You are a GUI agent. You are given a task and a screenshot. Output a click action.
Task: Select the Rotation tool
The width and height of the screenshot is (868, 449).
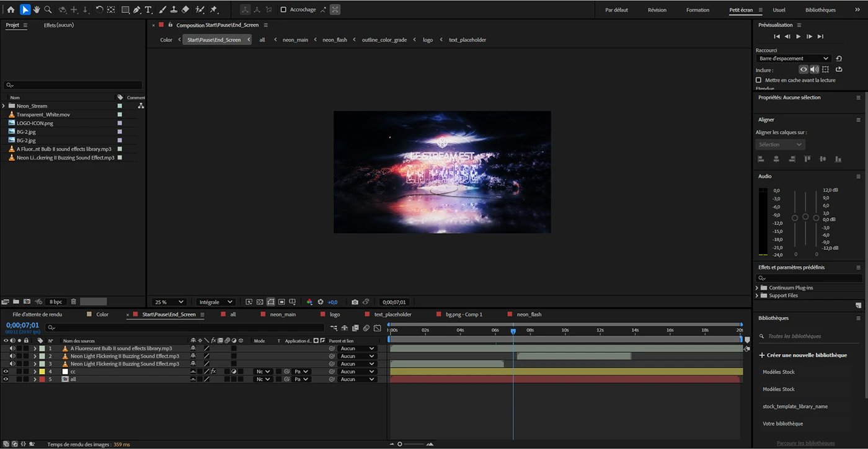[99, 9]
